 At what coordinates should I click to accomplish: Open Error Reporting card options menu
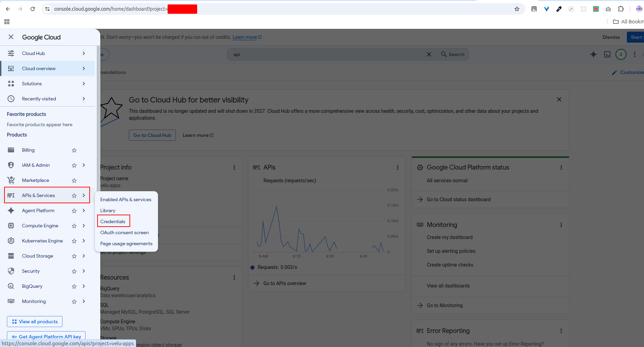pyautogui.click(x=561, y=331)
